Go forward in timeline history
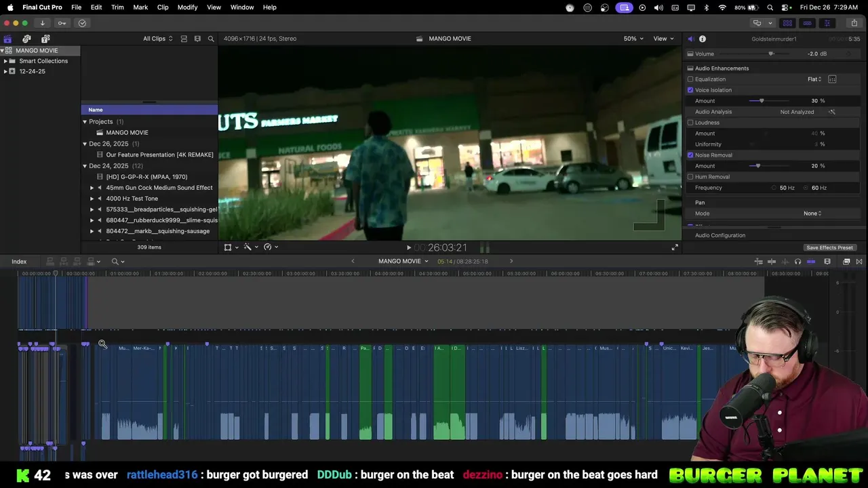The height and width of the screenshot is (488, 868). point(511,261)
